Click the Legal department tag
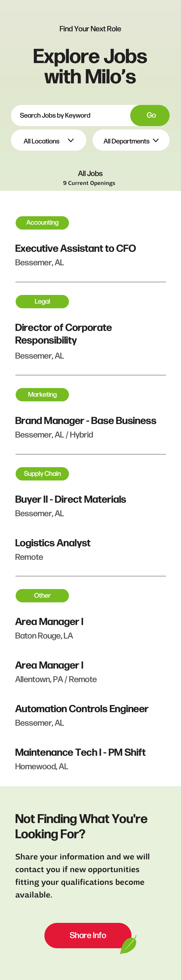 (x=42, y=302)
